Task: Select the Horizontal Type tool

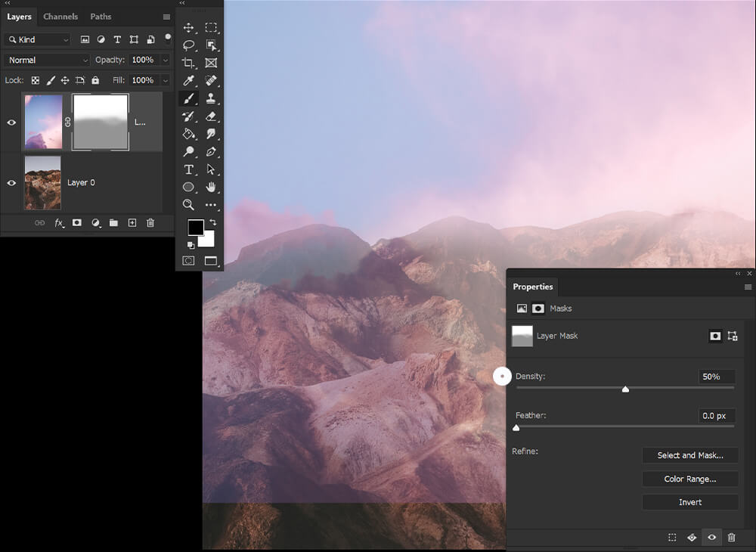Action: [x=188, y=169]
